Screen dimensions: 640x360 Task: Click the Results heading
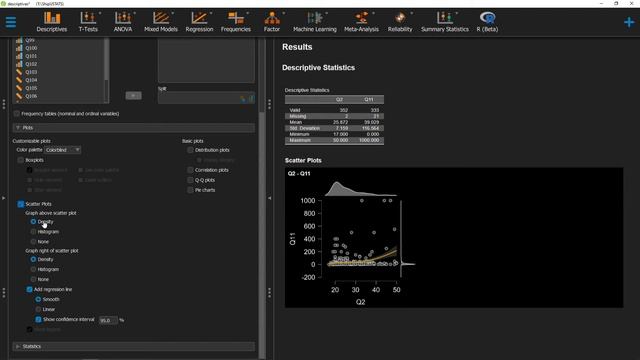(x=297, y=47)
